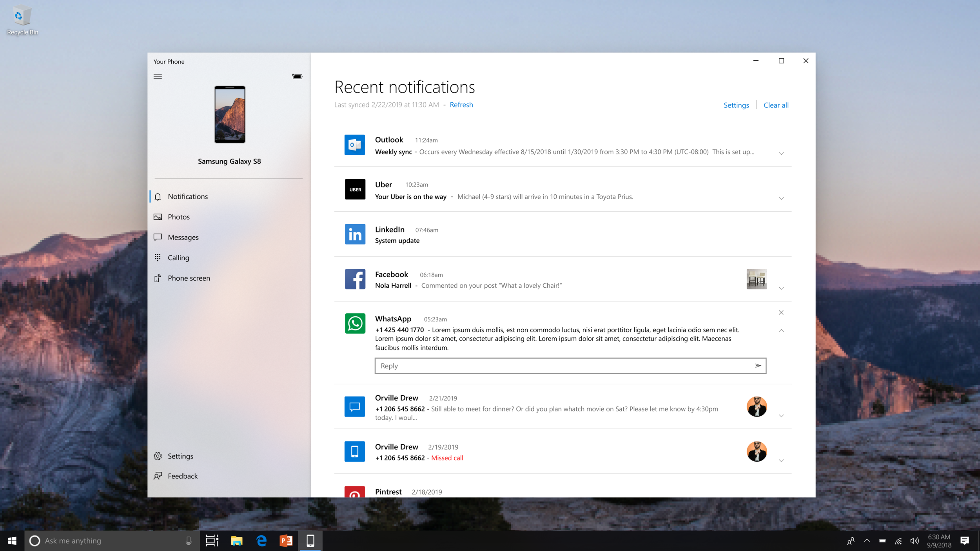This screenshot has width=980, height=551.
Task: Collapse the expanded WhatsApp notification
Action: 781,331
